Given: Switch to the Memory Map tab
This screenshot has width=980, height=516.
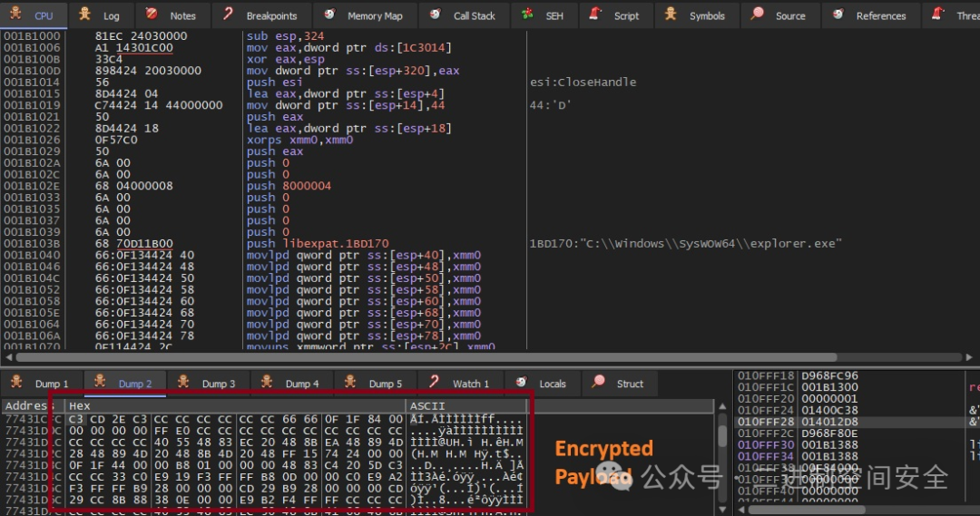Looking at the screenshot, I should [365, 15].
